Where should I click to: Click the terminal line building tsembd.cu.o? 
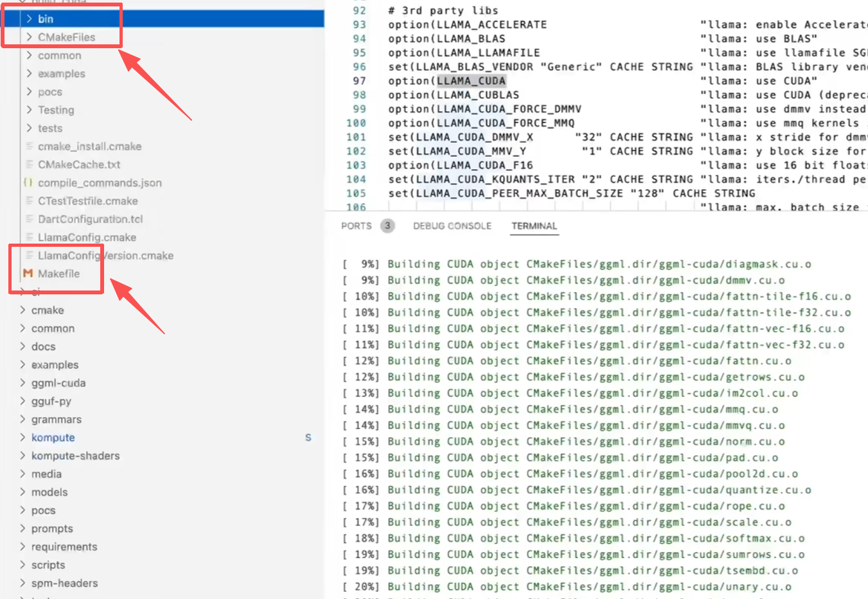(571, 571)
